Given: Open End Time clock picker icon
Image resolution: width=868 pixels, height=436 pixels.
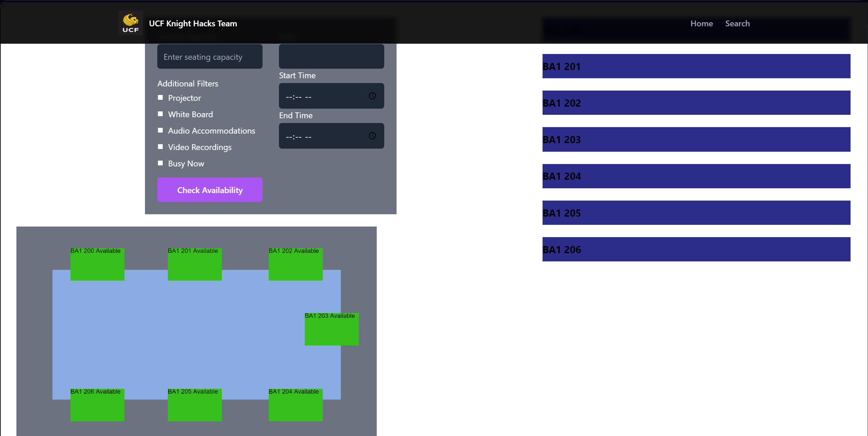Looking at the screenshot, I should [x=372, y=136].
